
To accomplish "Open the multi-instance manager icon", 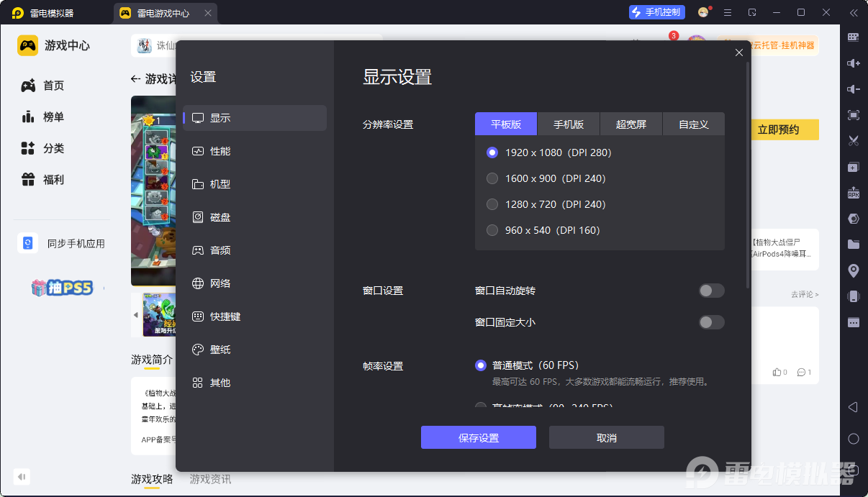I will click(854, 167).
